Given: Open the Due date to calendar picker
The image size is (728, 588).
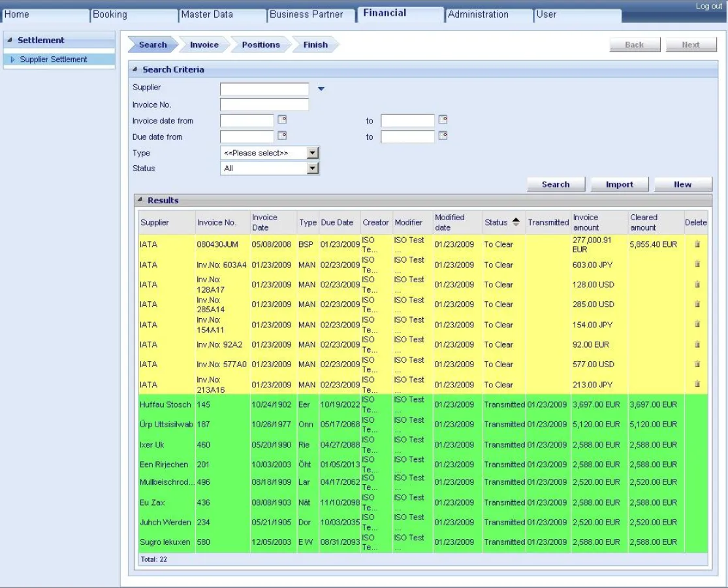Looking at the screenshot, I should click(x=443, y=137).
